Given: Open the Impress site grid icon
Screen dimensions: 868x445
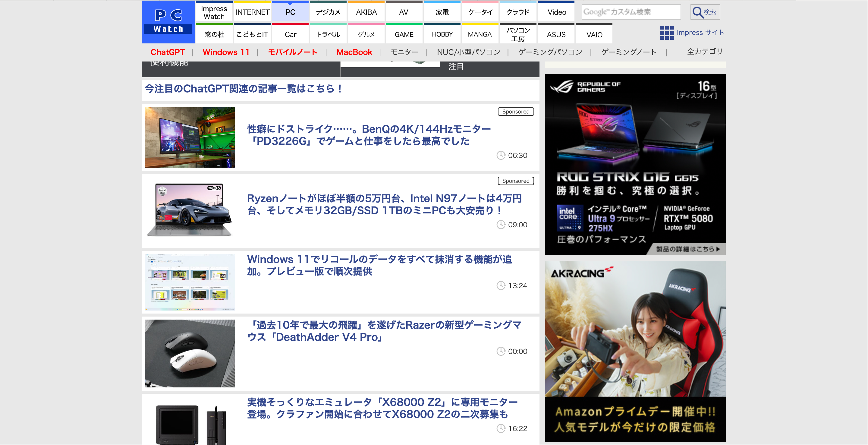Looking at the screenshot, I should click(666, 33).
